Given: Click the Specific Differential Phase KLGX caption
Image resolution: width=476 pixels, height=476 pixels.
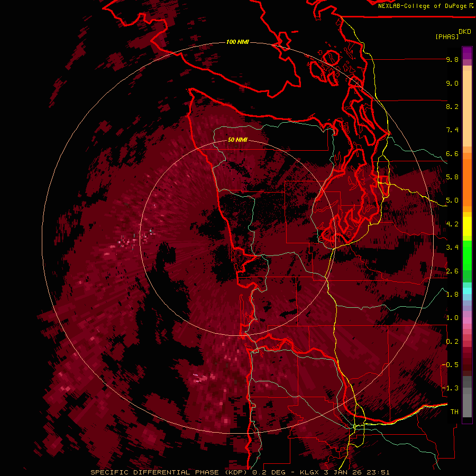Looking at the screenshot, I should point(240,472).
